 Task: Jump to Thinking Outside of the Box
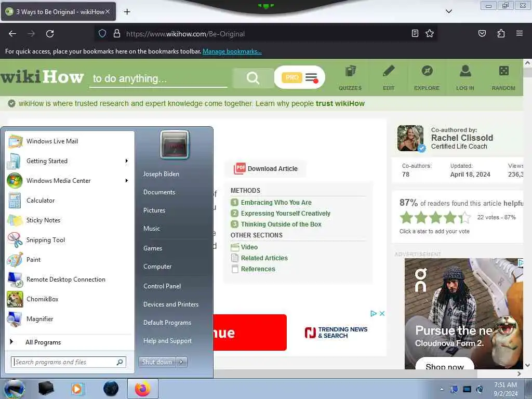pyautogui.click(x=281, y=224)
